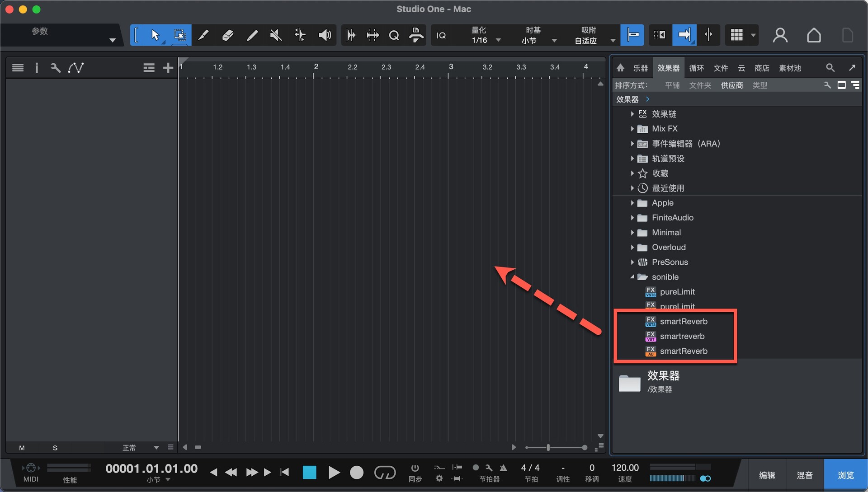Open the 混音 mixer view
The height and width of the screenshot is (492, 868).
click(804, 475)
